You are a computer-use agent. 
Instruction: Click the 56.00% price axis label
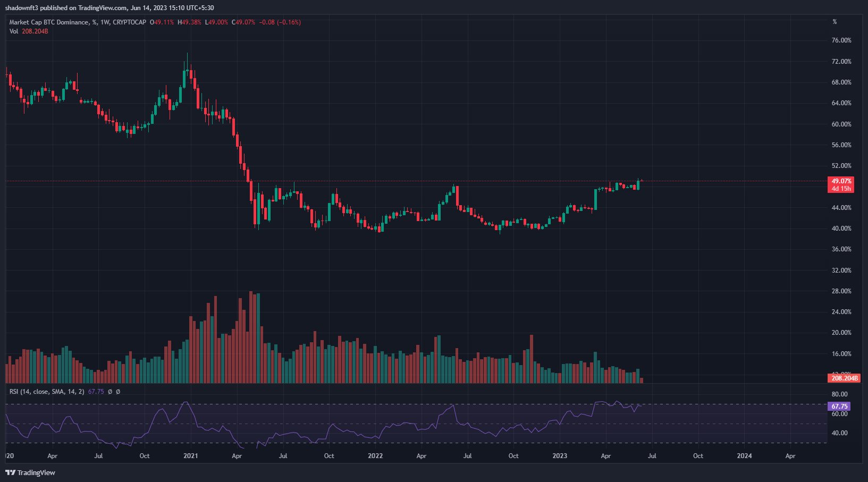[841, 145]
